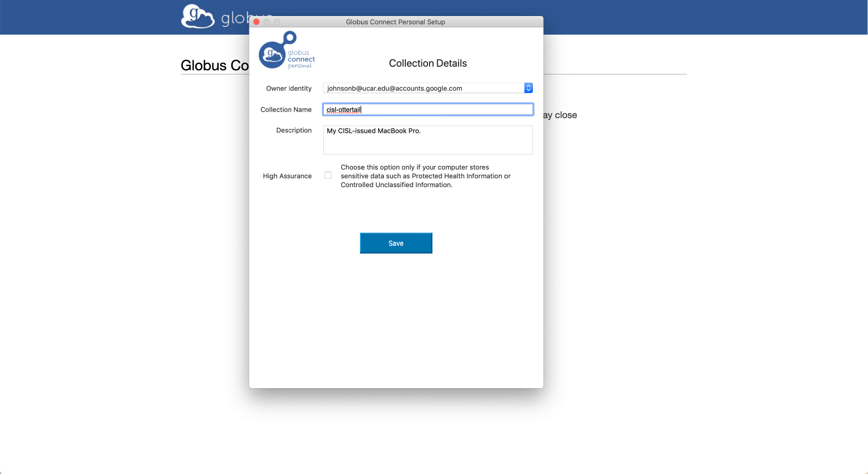Click the blue up-down arrows of Owner Identity
This screenshot has height=474, width=868.
tap(528, 88)
